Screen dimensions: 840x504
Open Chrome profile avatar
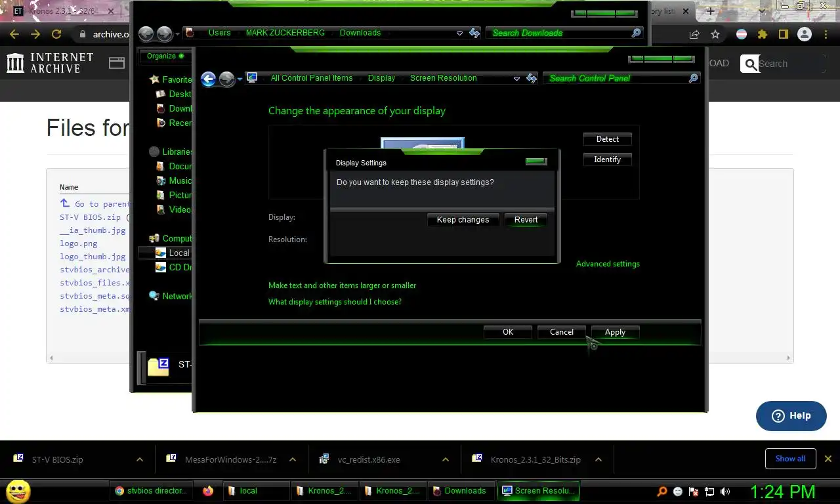805,34
